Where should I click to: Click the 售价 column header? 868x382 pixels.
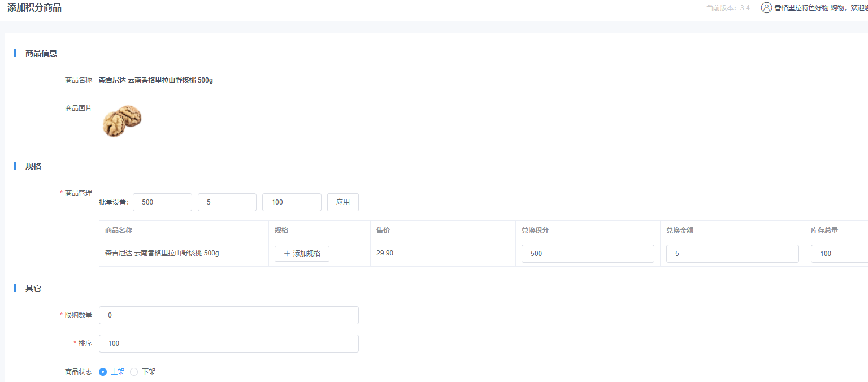[383, 231]
